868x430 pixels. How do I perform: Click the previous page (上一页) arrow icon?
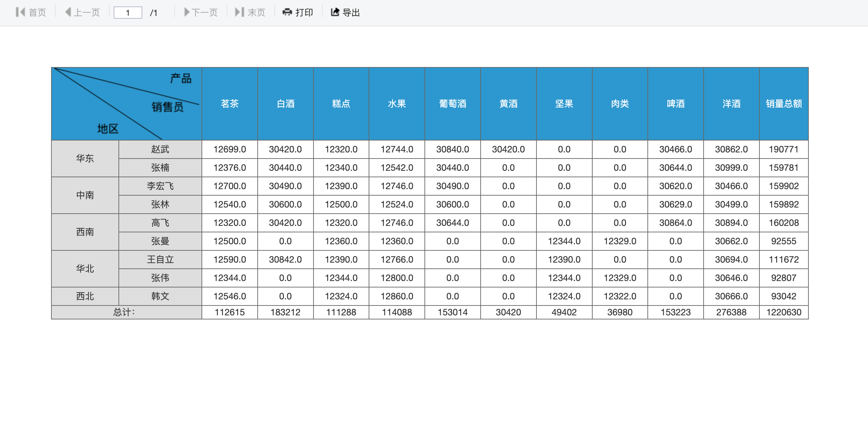(68, 12)
